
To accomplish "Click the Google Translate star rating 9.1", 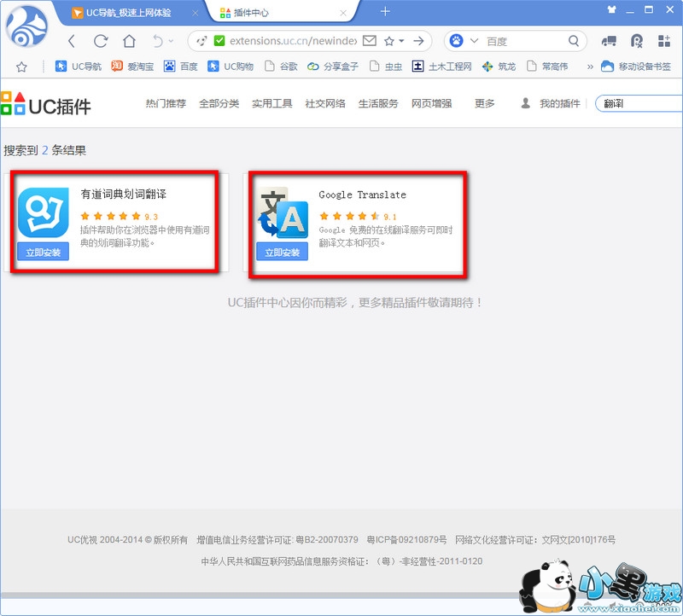I will (x=358, y=216).
